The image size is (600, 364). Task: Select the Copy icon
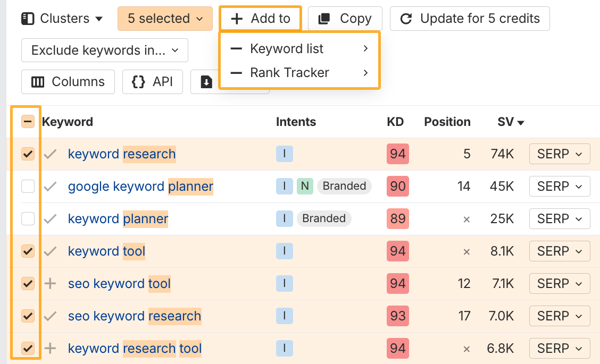coord(324,18)
